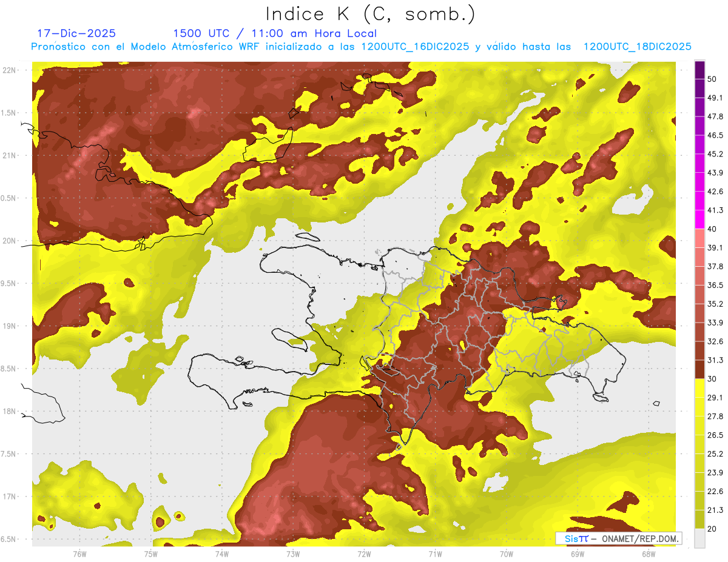Click color bar value "49.1"
This screenshot has height=562, width=728.
[715, 98]
